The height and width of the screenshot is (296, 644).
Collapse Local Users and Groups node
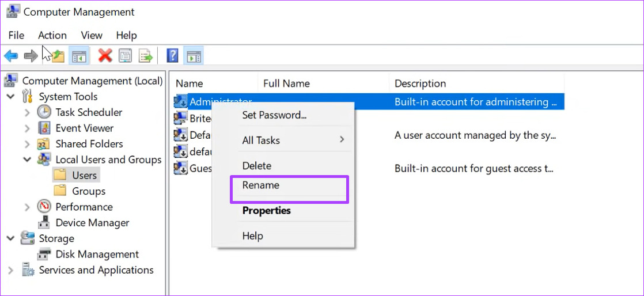(x=27, y=160)
